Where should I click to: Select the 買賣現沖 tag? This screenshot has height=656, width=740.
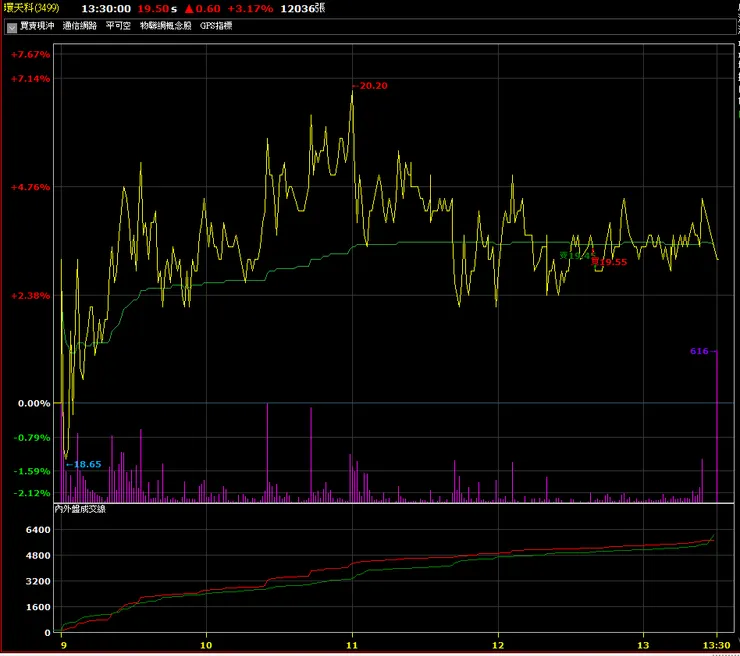pos(37,26)
